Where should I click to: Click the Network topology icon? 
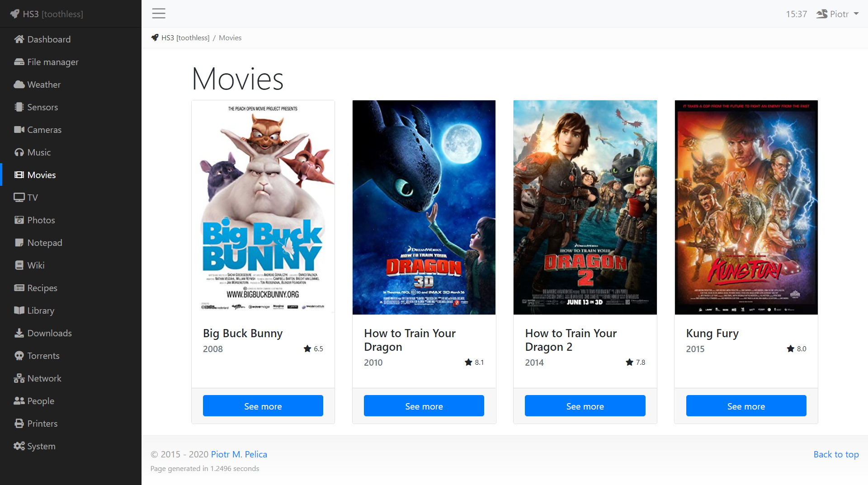pyautogui.click(x=19, y=378)
